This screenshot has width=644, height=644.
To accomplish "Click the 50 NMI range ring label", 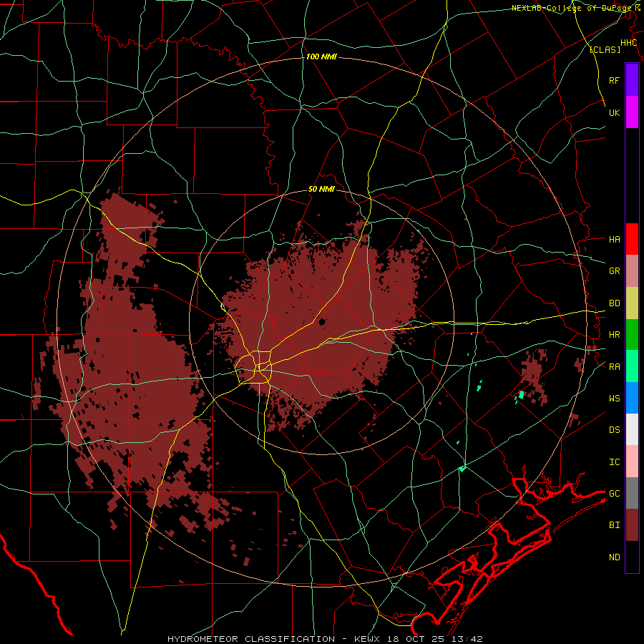I will (x=321, y=190).
